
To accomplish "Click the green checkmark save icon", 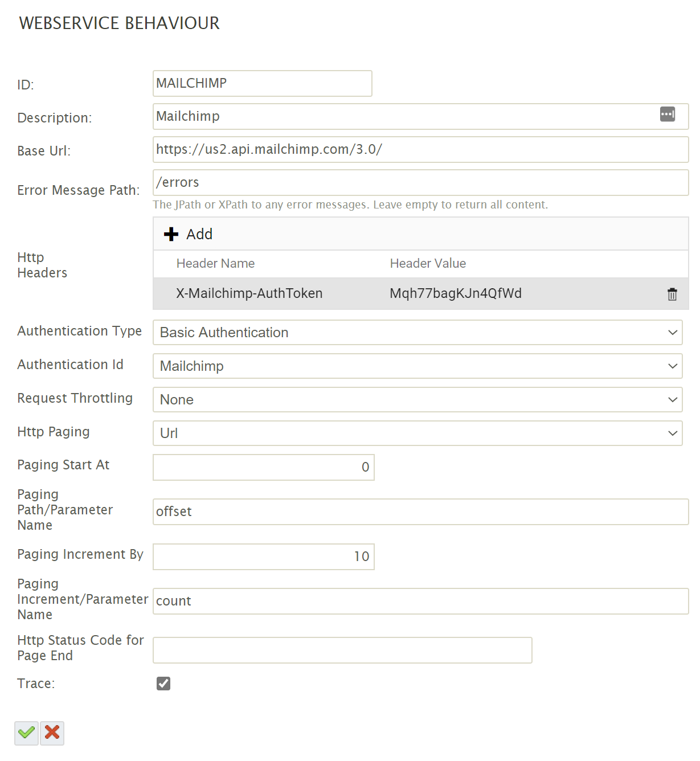I will (26, 733).
